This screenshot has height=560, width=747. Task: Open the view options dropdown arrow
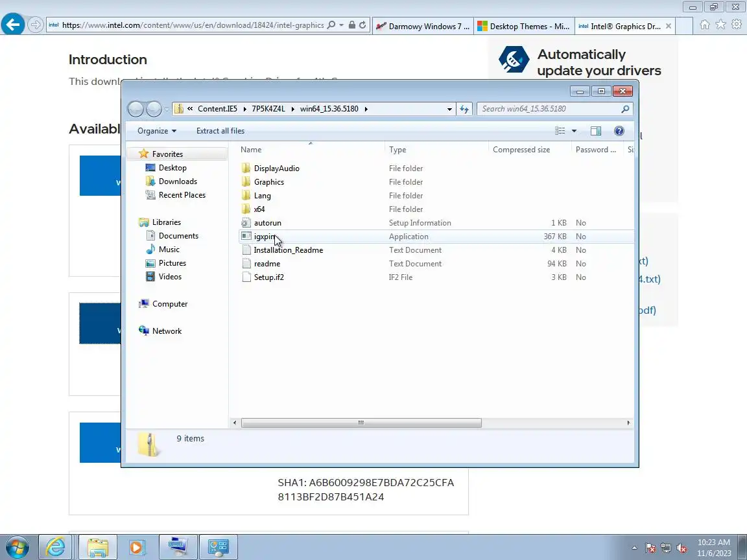pos(574,131)
